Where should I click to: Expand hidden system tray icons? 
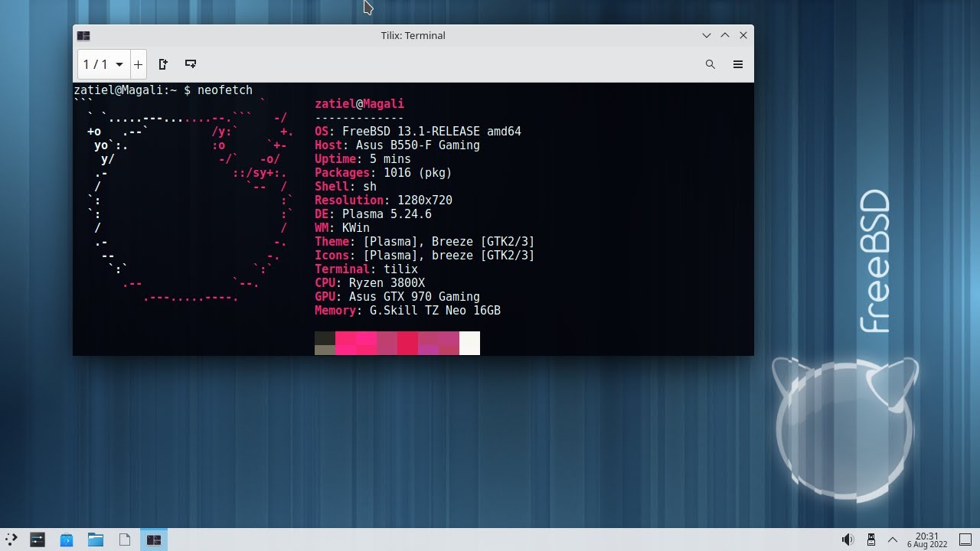[x=893, y=540]
